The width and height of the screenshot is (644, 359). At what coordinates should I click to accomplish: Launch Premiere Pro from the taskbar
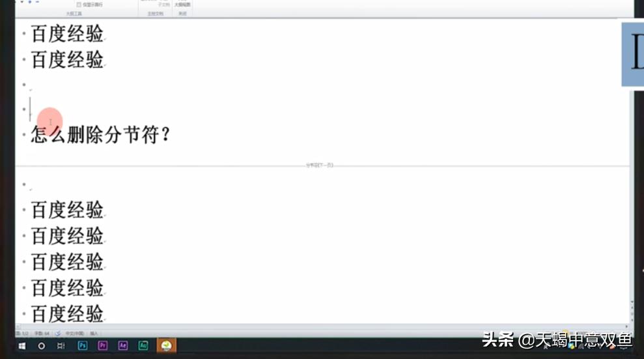click(x=103, y=345)
